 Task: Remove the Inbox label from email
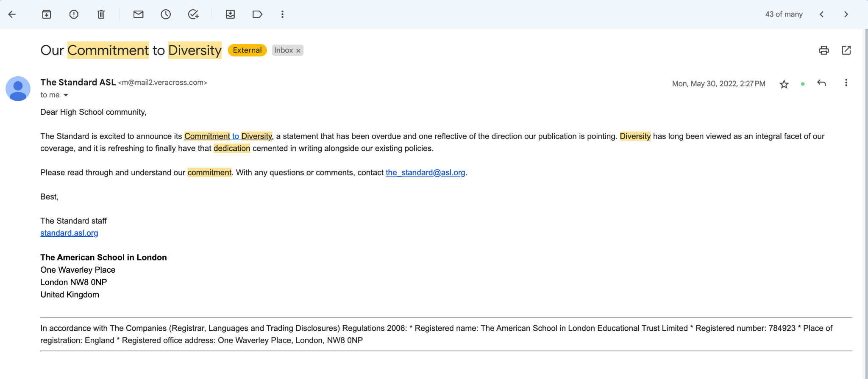coord(298,51)
